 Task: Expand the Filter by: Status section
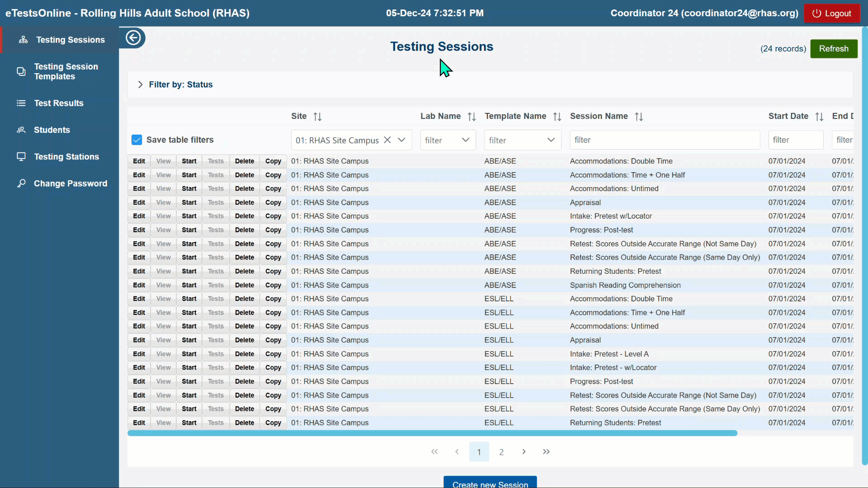click(140, 84)
